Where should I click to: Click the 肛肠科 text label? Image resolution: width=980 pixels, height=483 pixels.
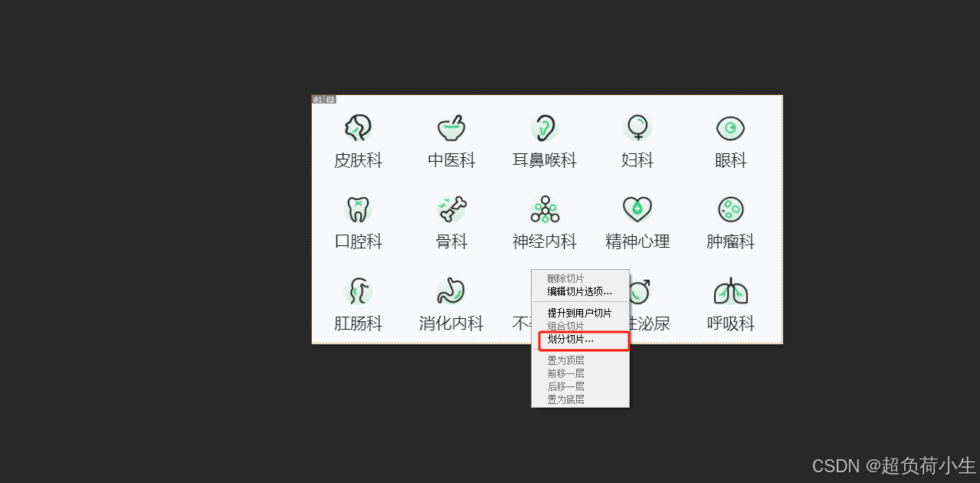pyautogui.click(x=358, y=324)
